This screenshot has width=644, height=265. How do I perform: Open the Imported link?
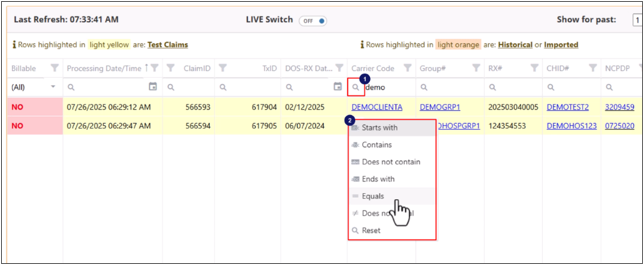click(561, 45)
